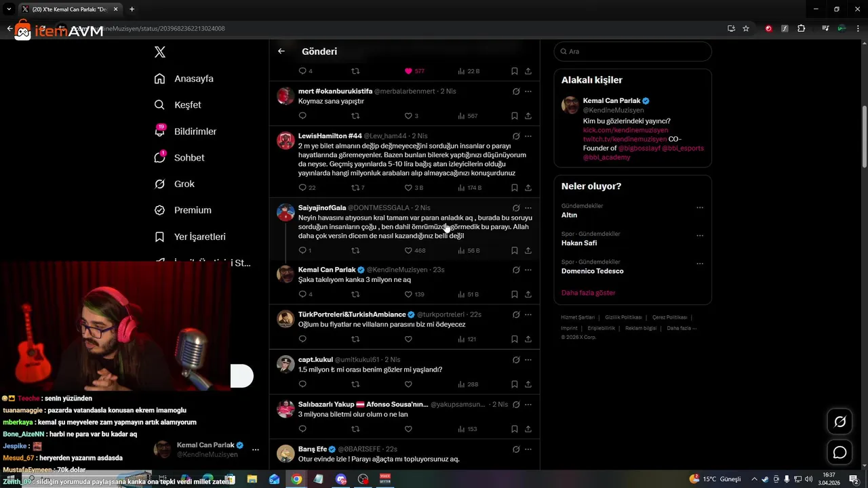Open a new Chrome tab with plus button
868x488 pixels.
point(132,9)
